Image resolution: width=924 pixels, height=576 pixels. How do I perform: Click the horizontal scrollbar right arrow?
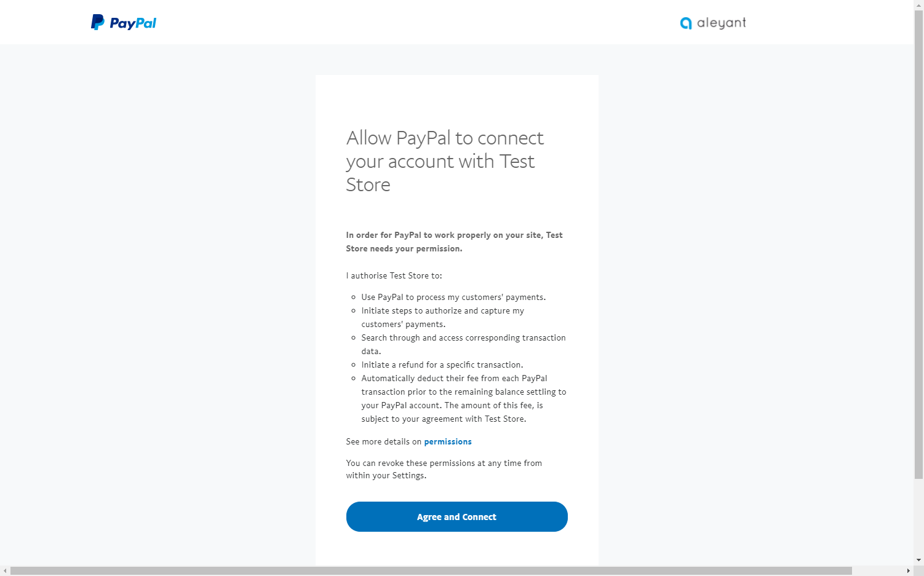[x=909, y=571]
